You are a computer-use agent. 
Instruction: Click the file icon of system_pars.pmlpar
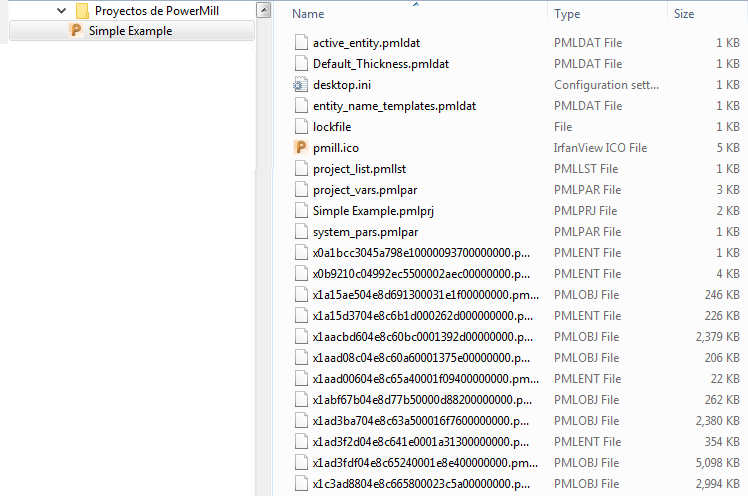point(301,232)
